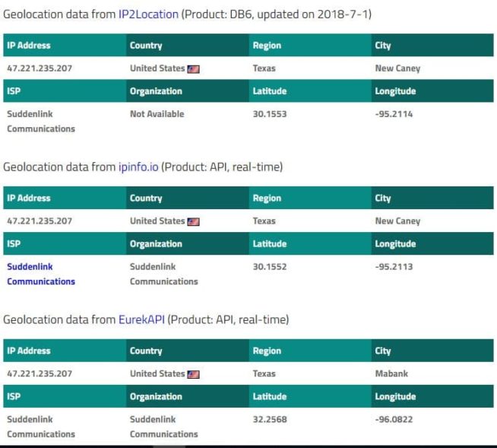Click United States text in ipinfo.io table

click(x=157, y=221)
